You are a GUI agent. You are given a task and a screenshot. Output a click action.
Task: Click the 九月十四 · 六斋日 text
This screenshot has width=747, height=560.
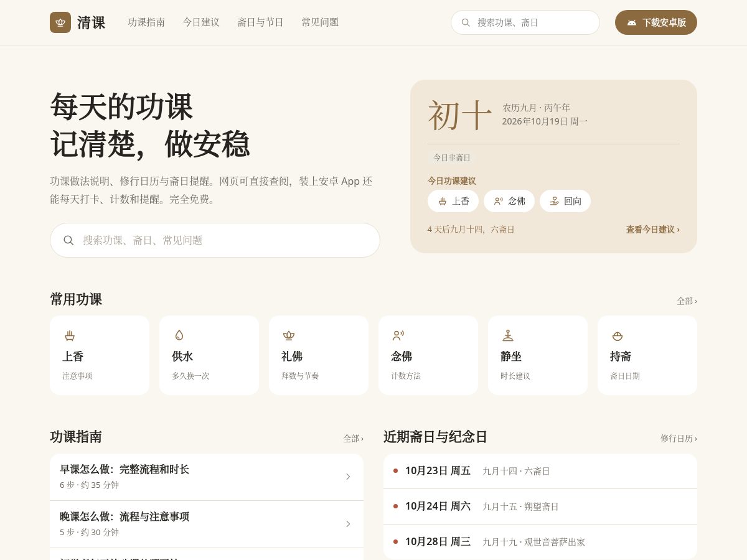pos(517,471)
